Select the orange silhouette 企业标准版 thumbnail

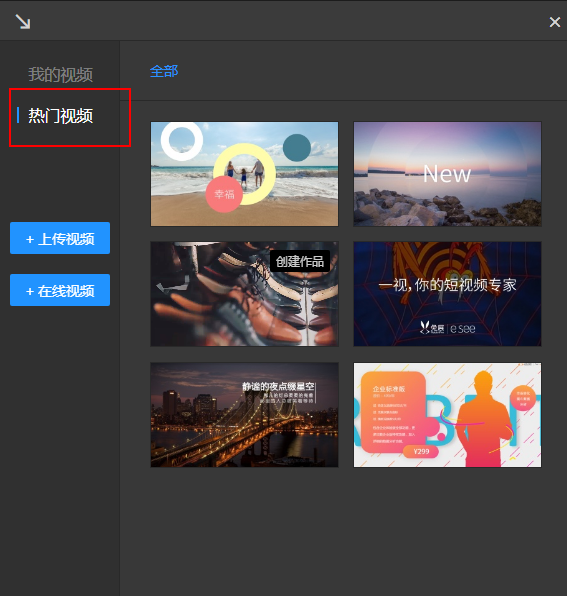pos(447,415)
